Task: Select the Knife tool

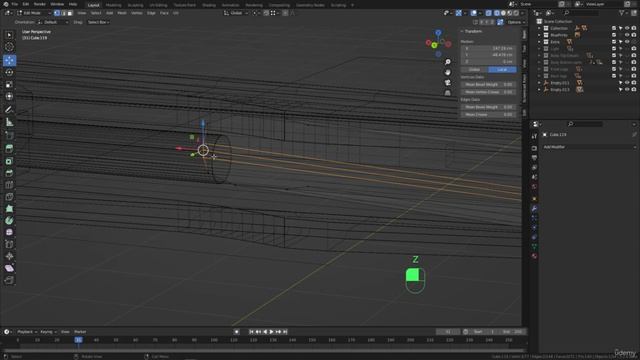Action: pyautogui.click(x=9, y=197)
